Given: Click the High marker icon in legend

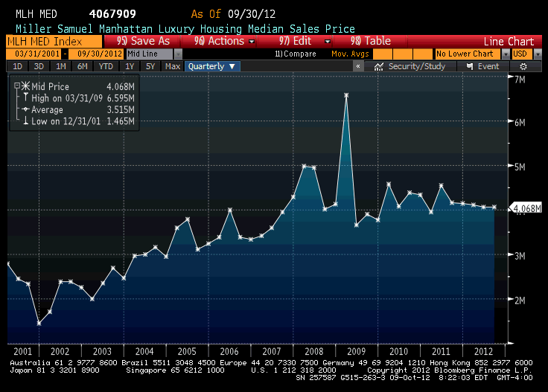Looking at the screenshot, I should click(25, 98).
